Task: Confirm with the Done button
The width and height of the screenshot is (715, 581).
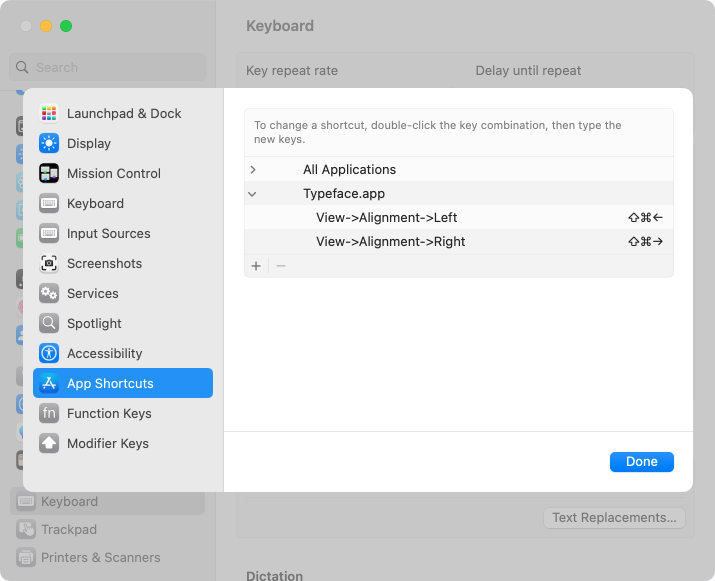Action: 642,462
